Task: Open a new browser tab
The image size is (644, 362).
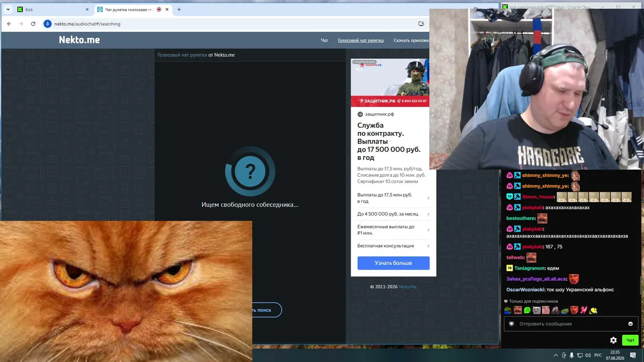Action: 179,10
